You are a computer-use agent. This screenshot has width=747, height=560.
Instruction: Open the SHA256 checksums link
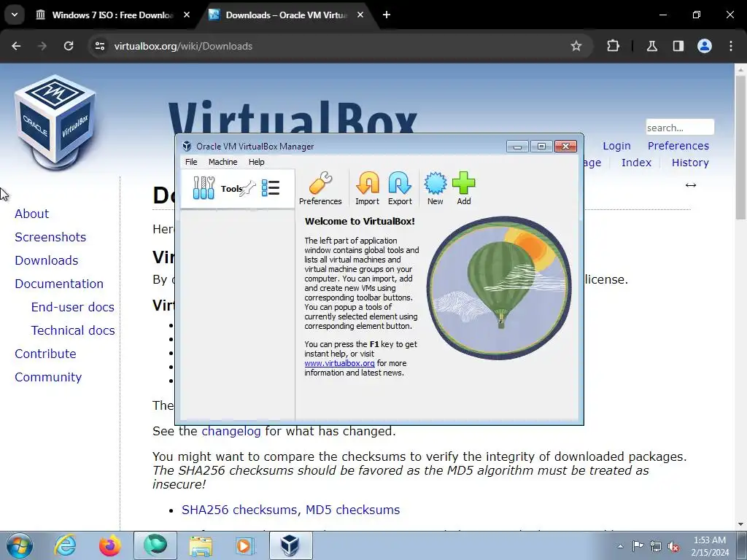click(240, 510)
